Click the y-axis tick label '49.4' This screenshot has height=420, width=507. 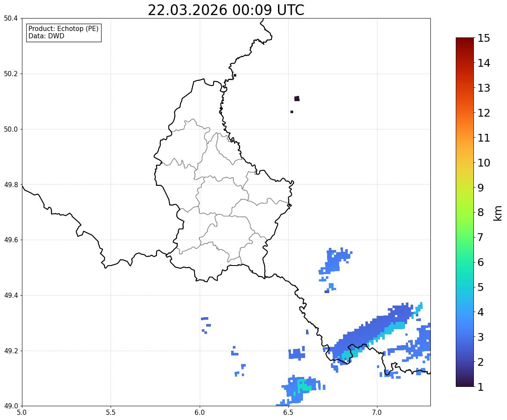click(11, 295)
